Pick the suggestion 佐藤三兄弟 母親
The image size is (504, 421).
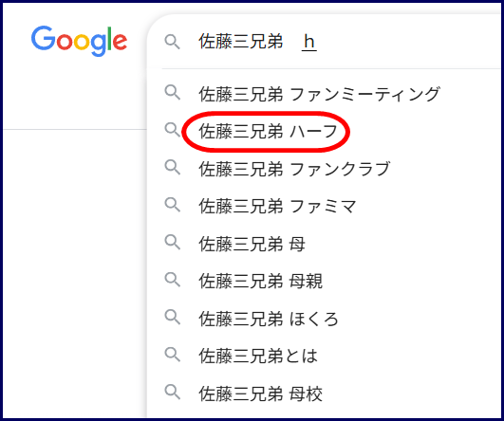coord(261,282)
